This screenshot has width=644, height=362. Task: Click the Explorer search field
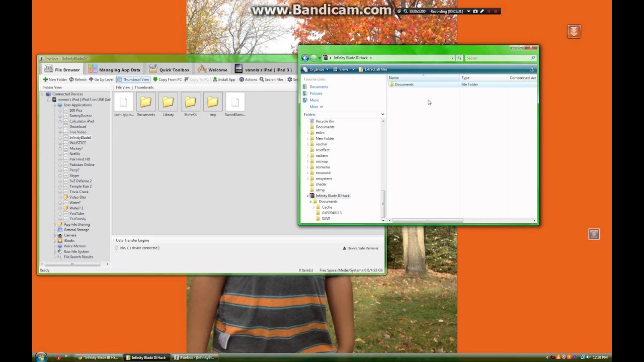pyautogui.click(x=500, y=58)
